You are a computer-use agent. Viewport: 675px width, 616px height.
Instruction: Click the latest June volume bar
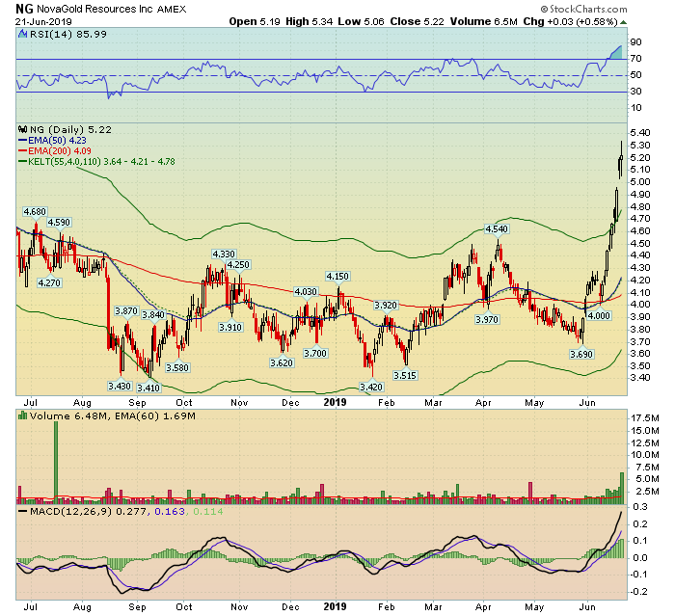pos(622,488)
